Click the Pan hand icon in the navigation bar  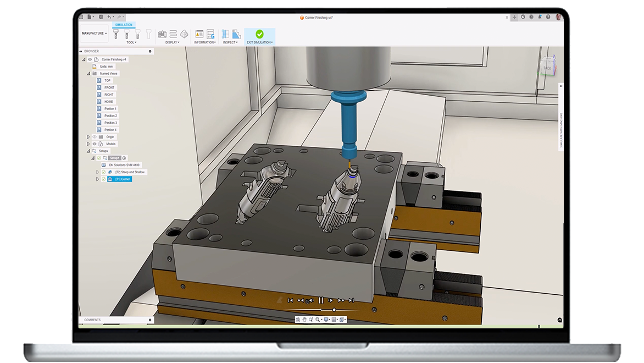coord(304,320)
